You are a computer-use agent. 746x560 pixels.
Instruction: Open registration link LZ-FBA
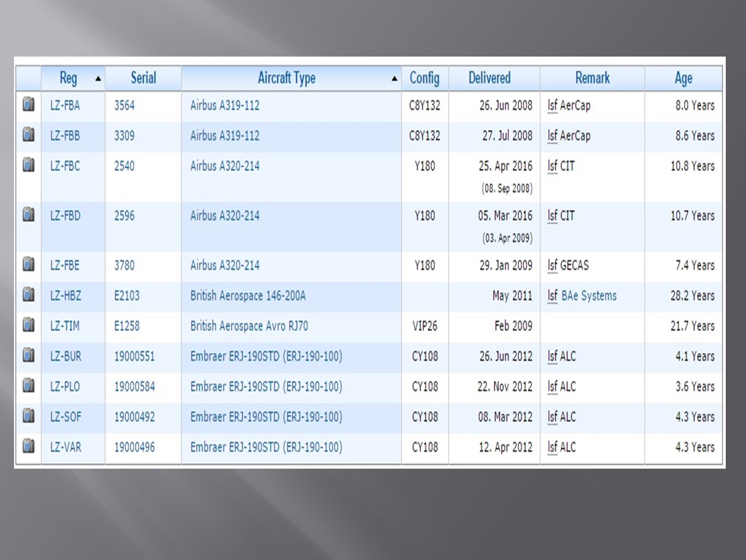coord(65,105)
